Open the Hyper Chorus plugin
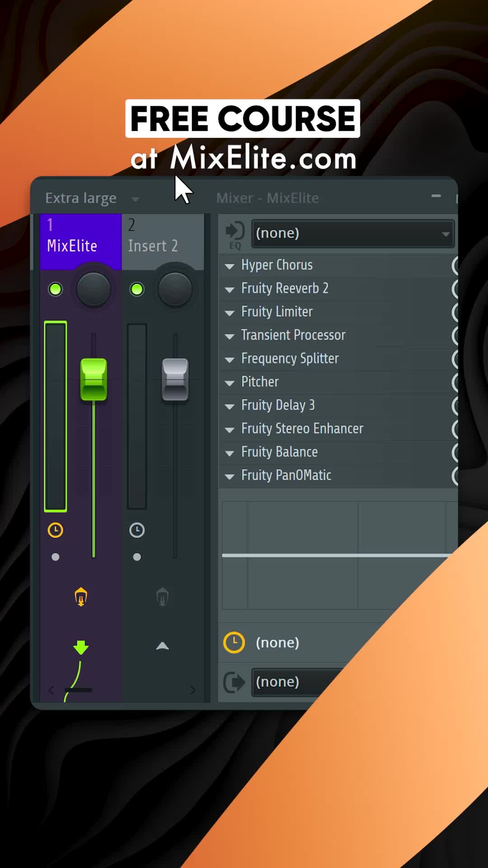Viewport: 488px width, 868px height. click(277, 265)
